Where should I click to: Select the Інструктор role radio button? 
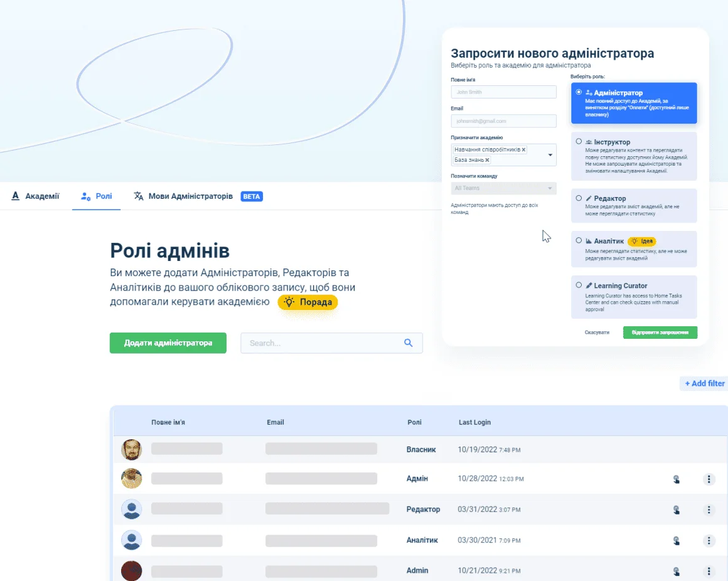click(579, 142)
